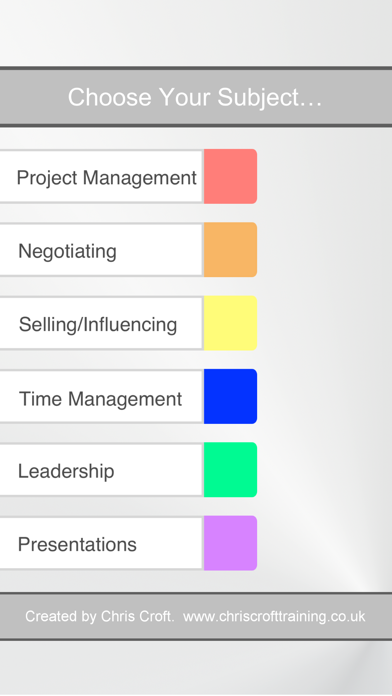Select the Project Management subject
Viewport: 392px width, 696px height.
click(x=101, y=177)
